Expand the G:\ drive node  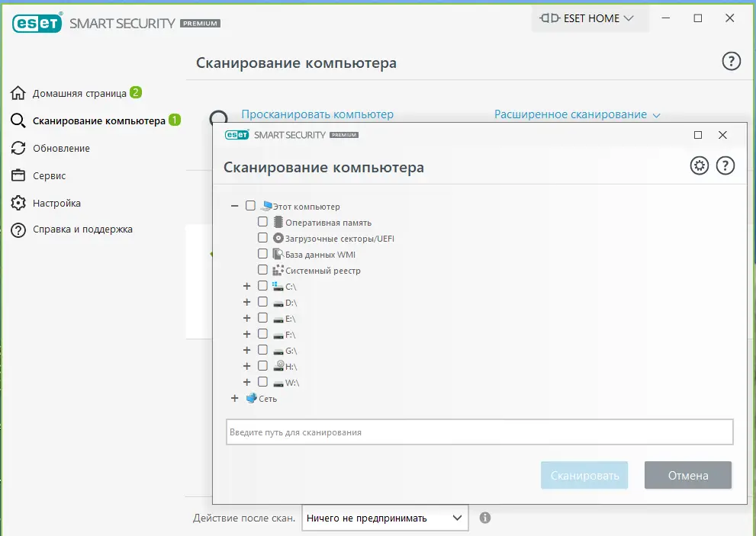(x=246, y=349)
